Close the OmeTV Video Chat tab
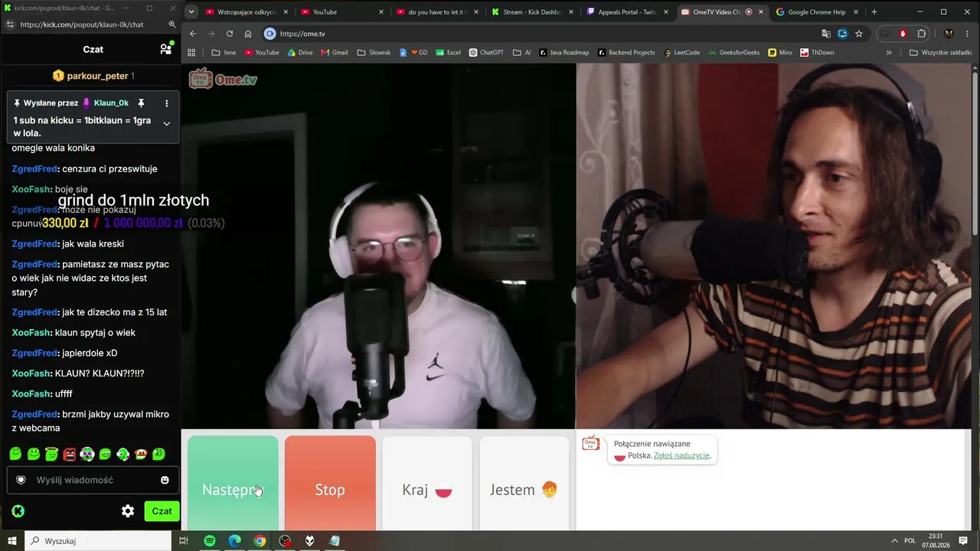 click(761, 11)
